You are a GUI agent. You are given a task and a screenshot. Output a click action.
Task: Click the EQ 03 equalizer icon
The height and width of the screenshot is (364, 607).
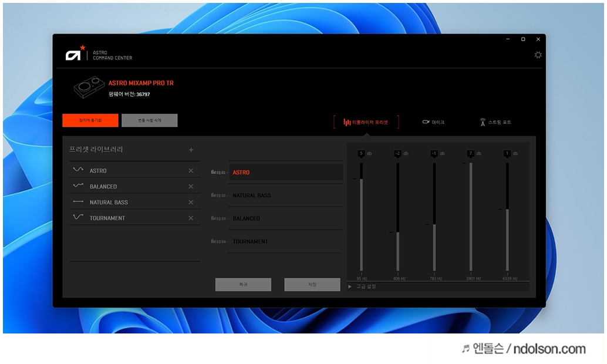coord(213,218)
